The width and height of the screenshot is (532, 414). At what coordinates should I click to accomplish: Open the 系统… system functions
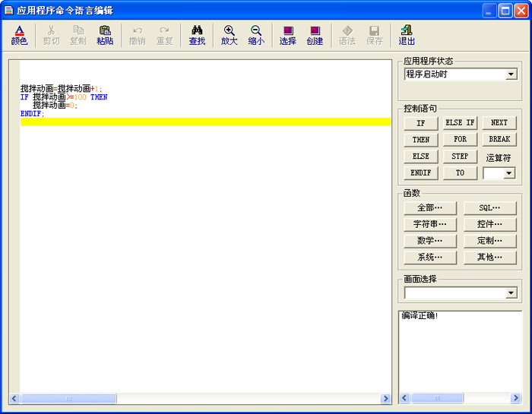point(430,258)
